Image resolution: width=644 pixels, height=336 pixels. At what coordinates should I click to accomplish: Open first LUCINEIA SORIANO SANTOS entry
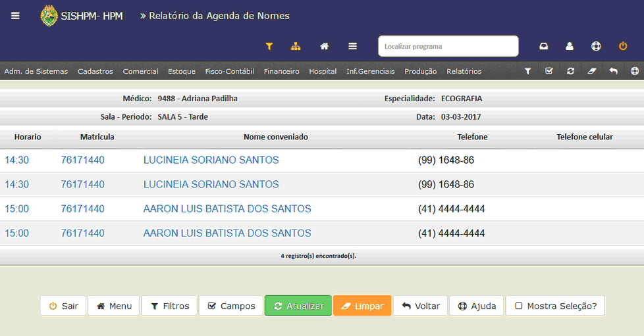[211, 160]
